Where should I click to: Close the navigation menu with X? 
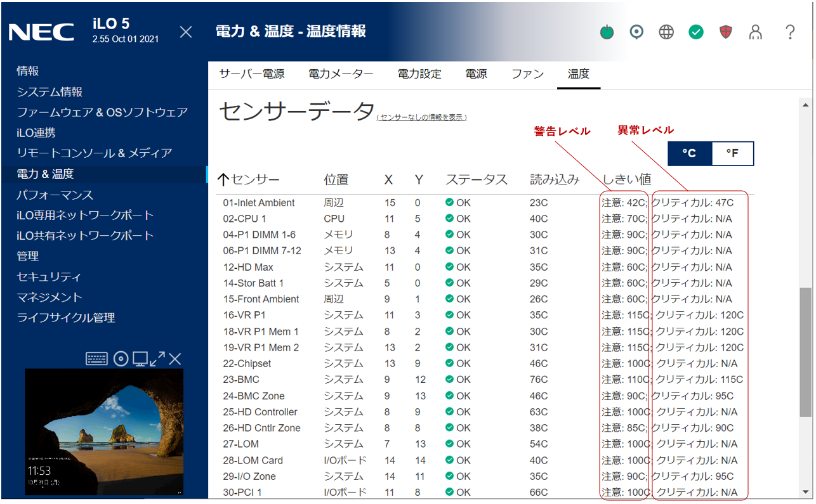[186, 32]
